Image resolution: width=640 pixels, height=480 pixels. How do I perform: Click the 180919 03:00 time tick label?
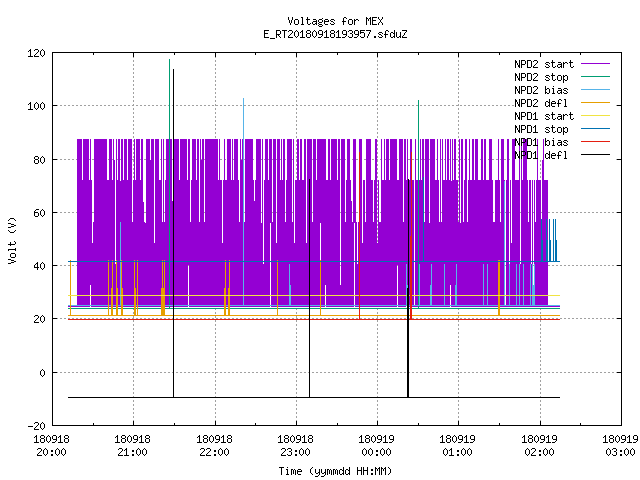click(x=620, y=446)
